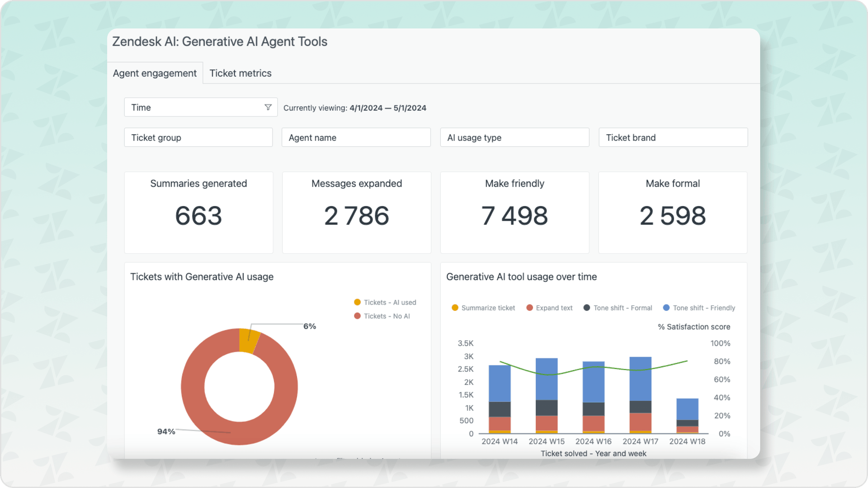Click the Ticket solved - Year and week label
Screen dimensions: 868x488
point(594,453)
